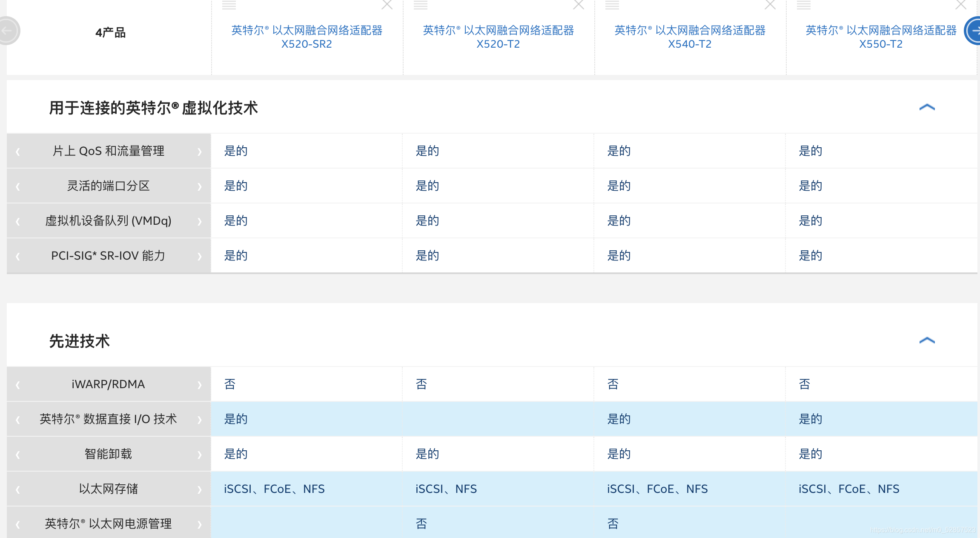Collapse the 先进技术 section
980x538 pixels.
tap(927, 341)
